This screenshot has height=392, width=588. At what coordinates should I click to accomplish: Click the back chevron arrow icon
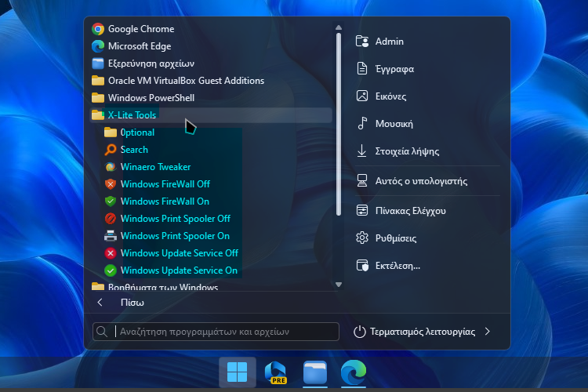tap(100, 303)
